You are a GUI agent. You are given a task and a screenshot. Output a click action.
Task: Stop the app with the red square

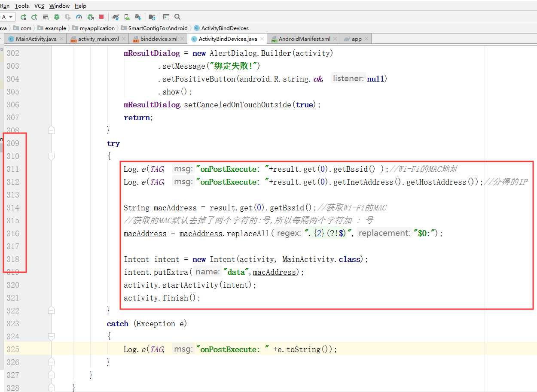pyautogui.click(x=101, y=17)
